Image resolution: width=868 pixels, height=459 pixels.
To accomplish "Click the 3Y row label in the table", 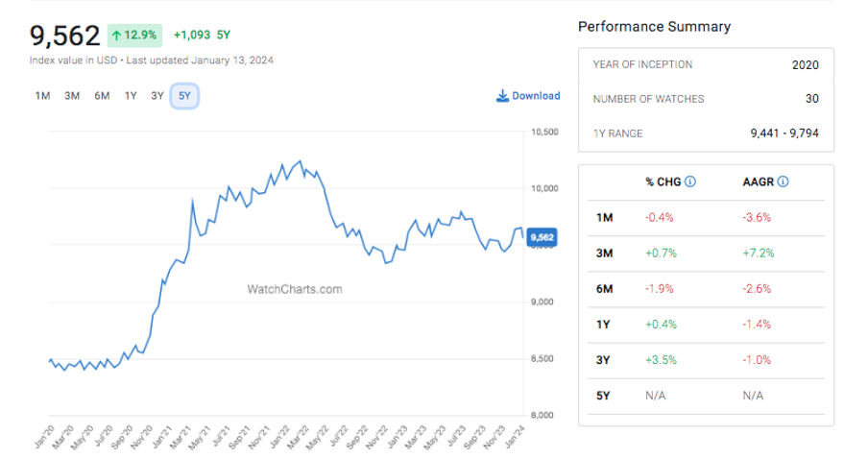I will (603, 360).
